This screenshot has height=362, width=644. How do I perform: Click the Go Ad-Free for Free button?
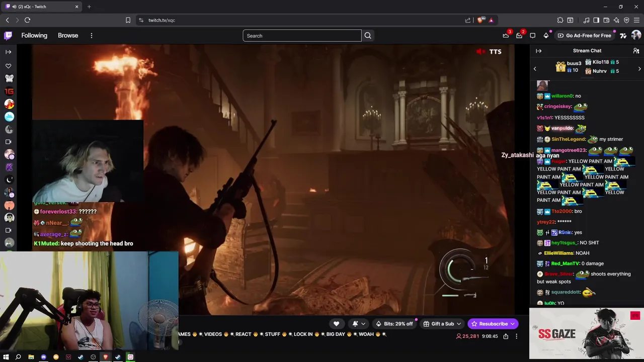tap(584, 36)
